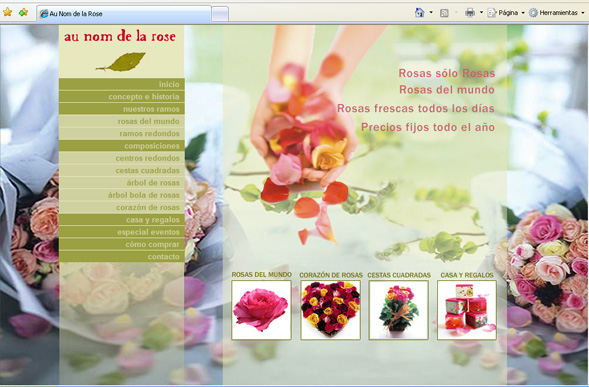This screenshot has height=387, width=589.
Task: Expand the Home button dropdown arrow
Action: click(x=431, y=13)
